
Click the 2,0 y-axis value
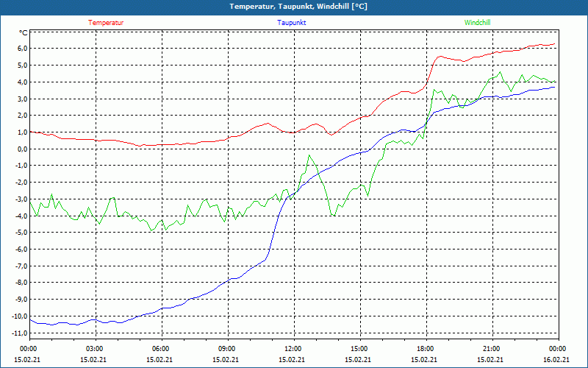[x=22, y=116]
